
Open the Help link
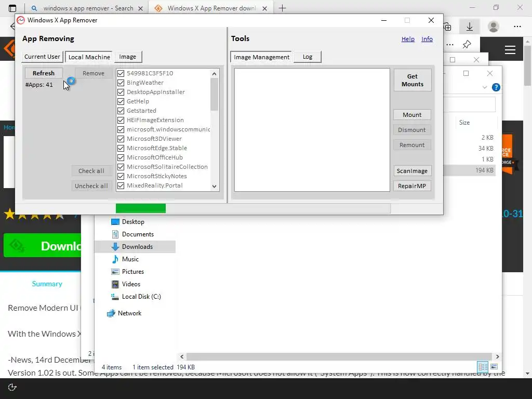click(408, 39)
